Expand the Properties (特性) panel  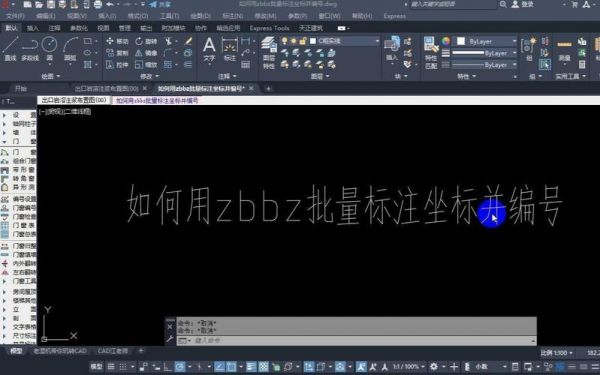pos(466,76)
